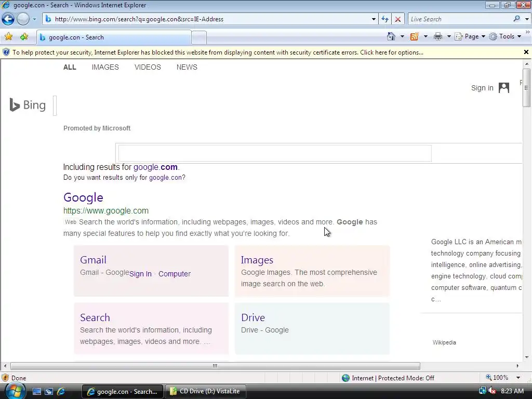Click the Sign in profile avatar icon

pos(504,87)
